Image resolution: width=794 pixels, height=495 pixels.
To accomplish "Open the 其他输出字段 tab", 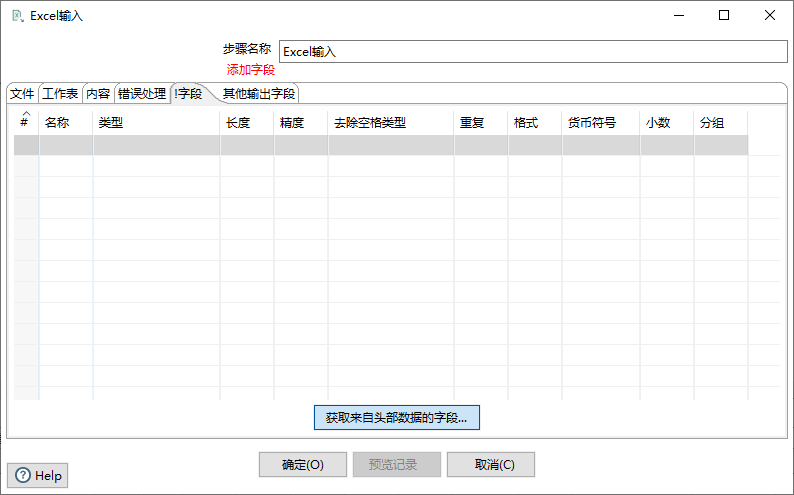I will (x=259, y=94).
